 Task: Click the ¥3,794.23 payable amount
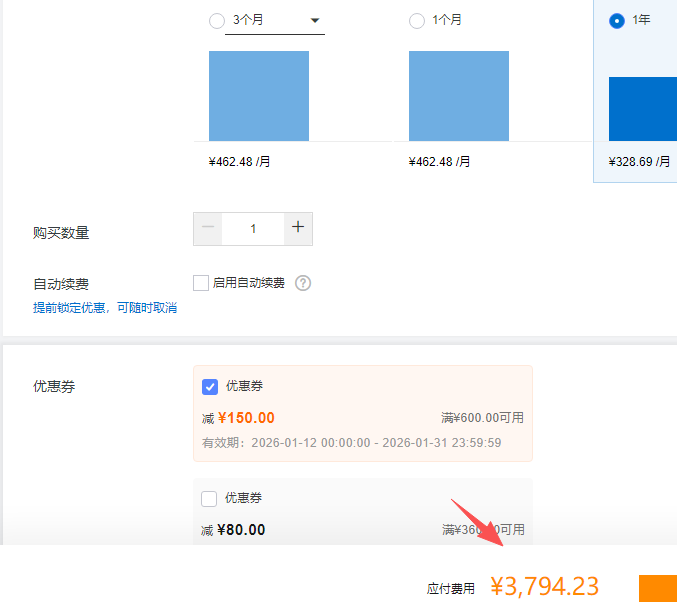tap(544, 587)
